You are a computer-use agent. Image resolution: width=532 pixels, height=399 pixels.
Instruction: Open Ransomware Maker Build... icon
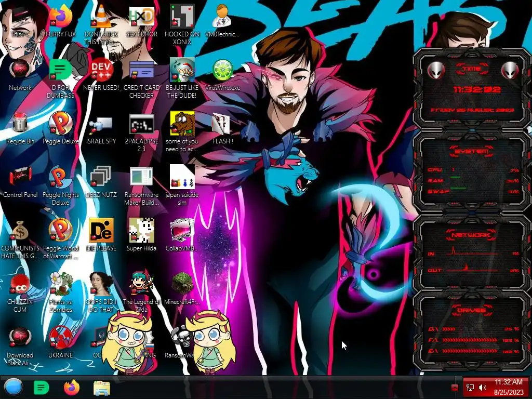point(141,186)
